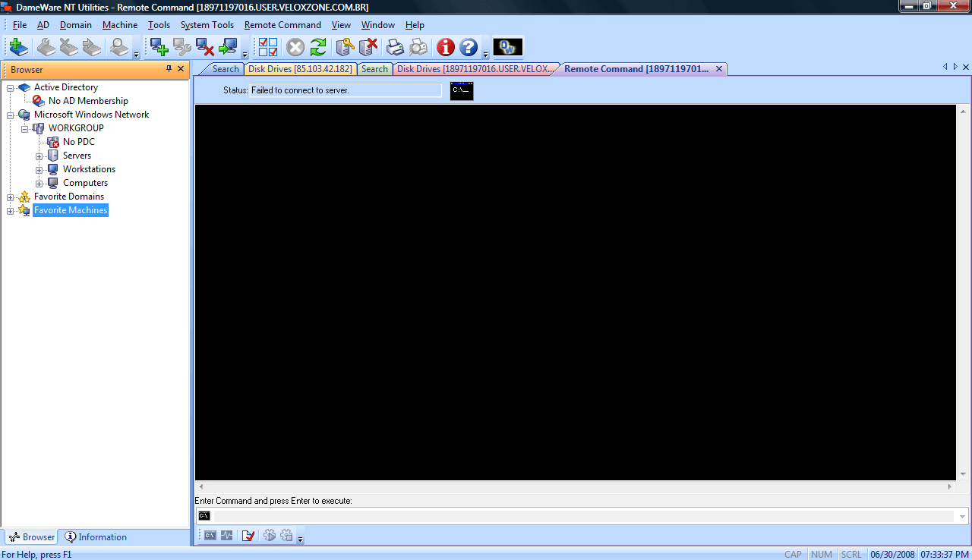Open the Domain menu
Viewport: 972px width, 560px height.
[76, 25]
